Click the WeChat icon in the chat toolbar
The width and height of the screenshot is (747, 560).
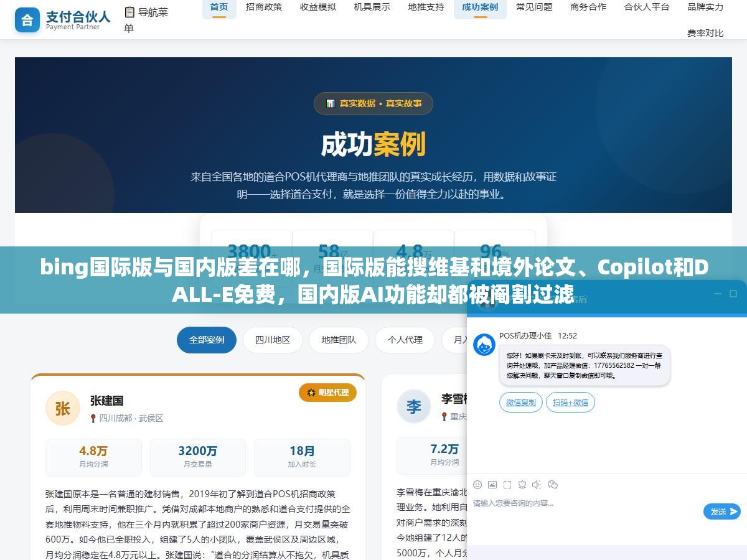point(553,484)
